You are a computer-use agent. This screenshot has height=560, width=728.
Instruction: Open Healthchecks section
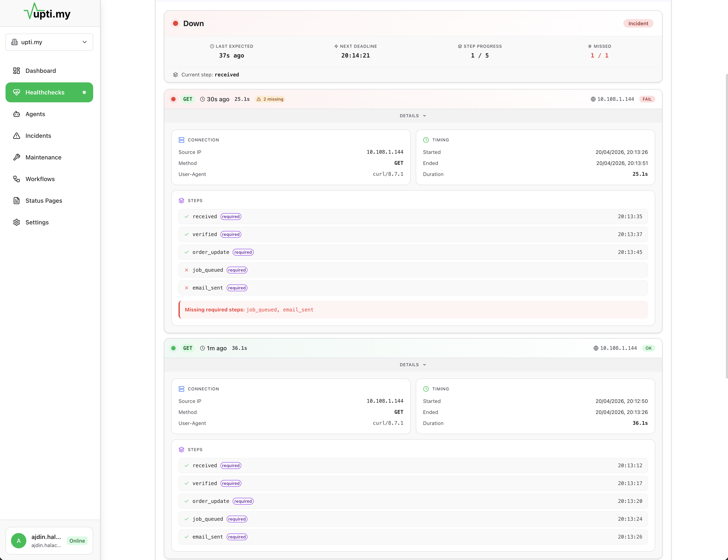pyautogui.click(x=49, y=92)
